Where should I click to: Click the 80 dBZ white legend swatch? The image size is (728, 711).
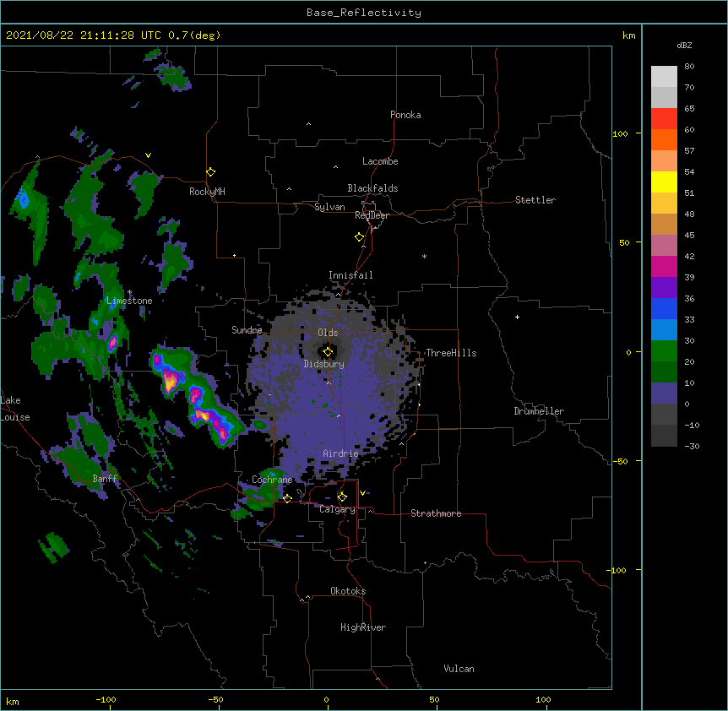click(x=664, y=77)
